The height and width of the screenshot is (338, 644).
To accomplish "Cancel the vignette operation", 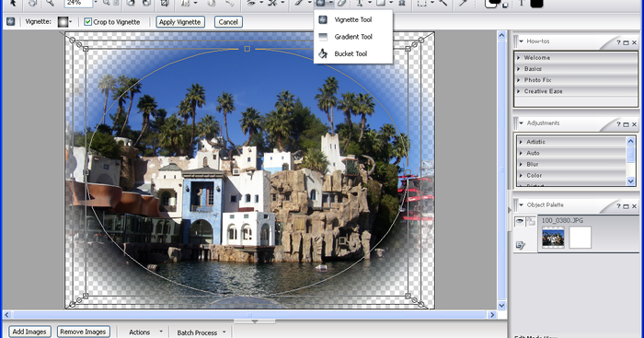I will tap(228, 22).
